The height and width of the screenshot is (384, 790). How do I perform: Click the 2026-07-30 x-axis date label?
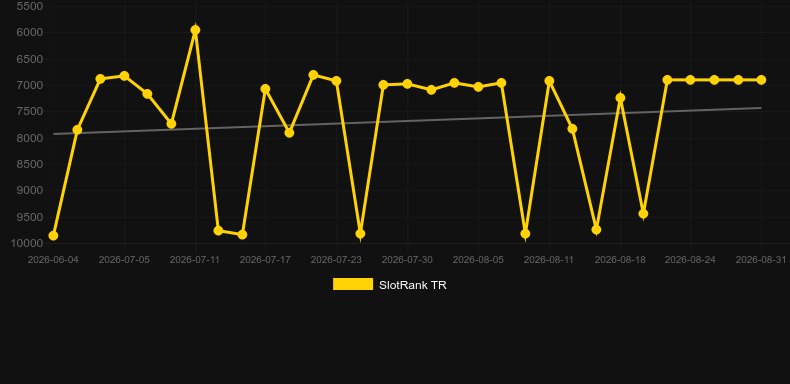[x=407, y=260]
